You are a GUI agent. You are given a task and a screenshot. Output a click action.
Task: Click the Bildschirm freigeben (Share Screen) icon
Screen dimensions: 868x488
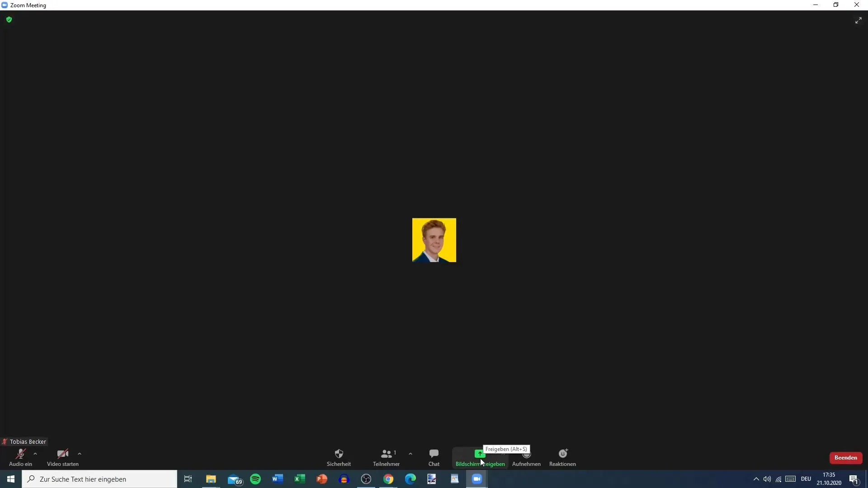click(x=480, y=454)
